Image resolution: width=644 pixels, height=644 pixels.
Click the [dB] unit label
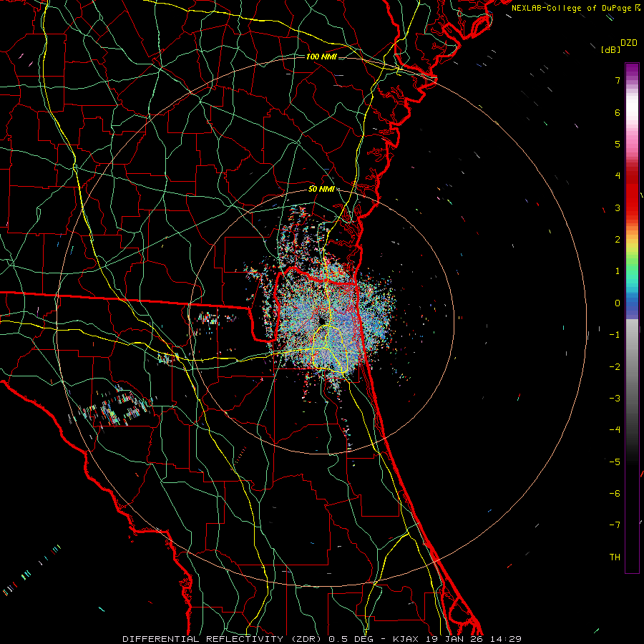coord(610,49)
